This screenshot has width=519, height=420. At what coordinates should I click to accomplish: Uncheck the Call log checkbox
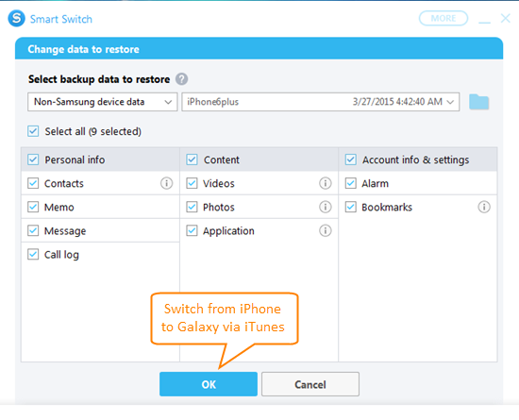click(x=33, y=254)
